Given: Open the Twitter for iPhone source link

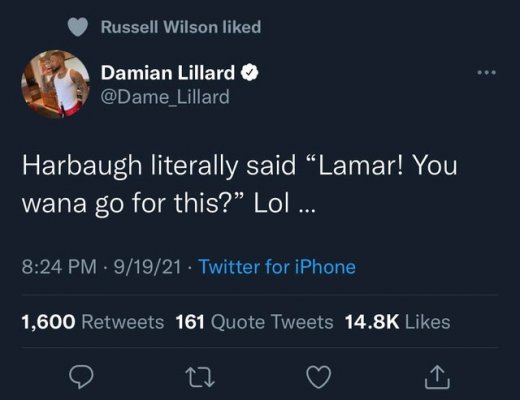Looking at the screenshot, I should (277, 267).
